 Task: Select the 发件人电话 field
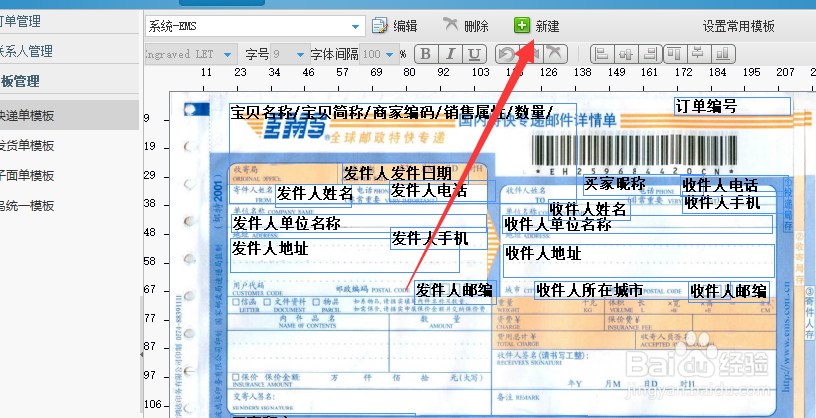coord(442,191)
